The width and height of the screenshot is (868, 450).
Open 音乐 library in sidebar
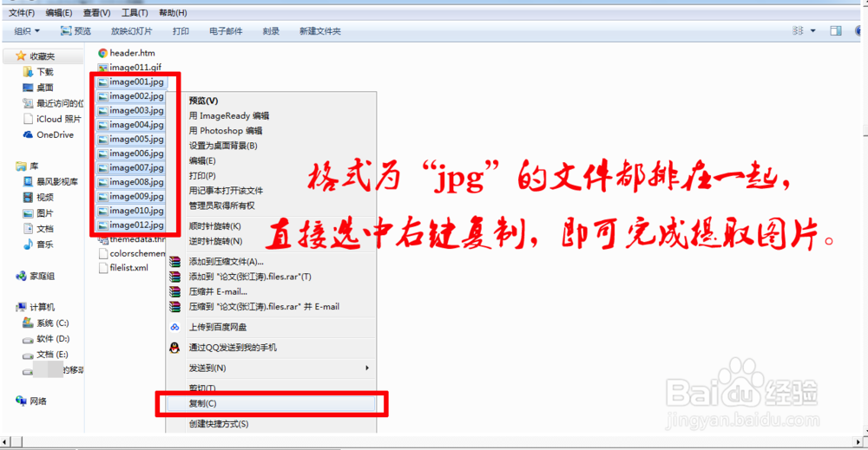pyautogui.click(x=38, y=245)
